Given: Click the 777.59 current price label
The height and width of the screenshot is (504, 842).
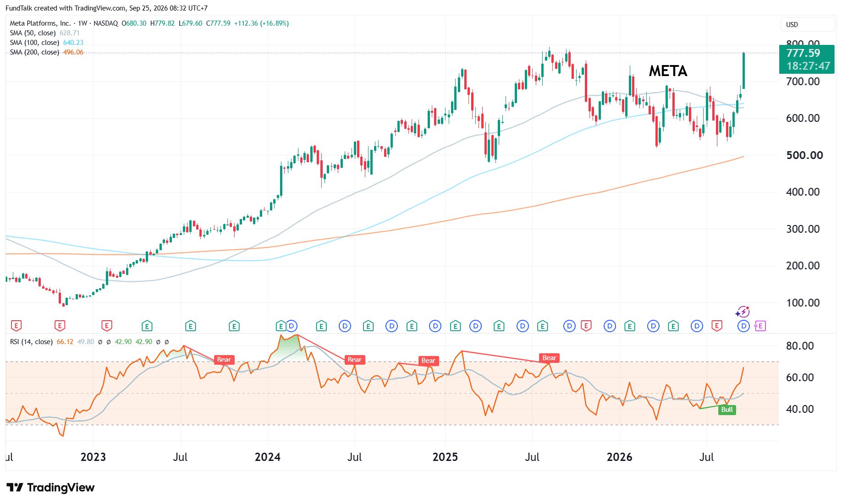Looking at the screenshot, I should click(x=803, y=53).
